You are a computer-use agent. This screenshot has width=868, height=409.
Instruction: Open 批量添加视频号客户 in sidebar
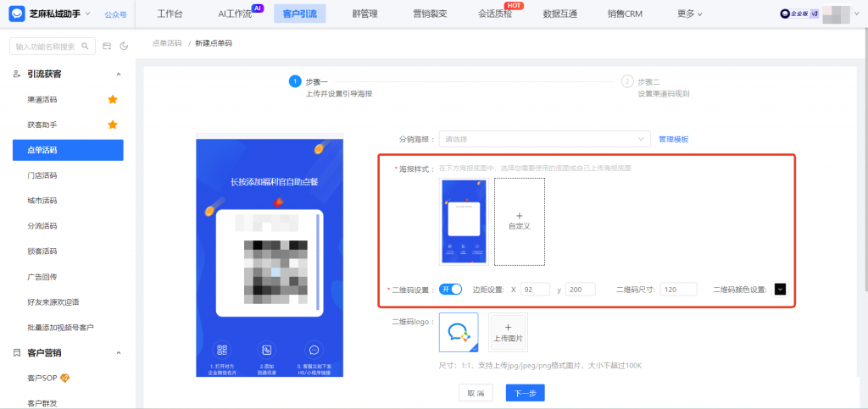pos(60,327)
